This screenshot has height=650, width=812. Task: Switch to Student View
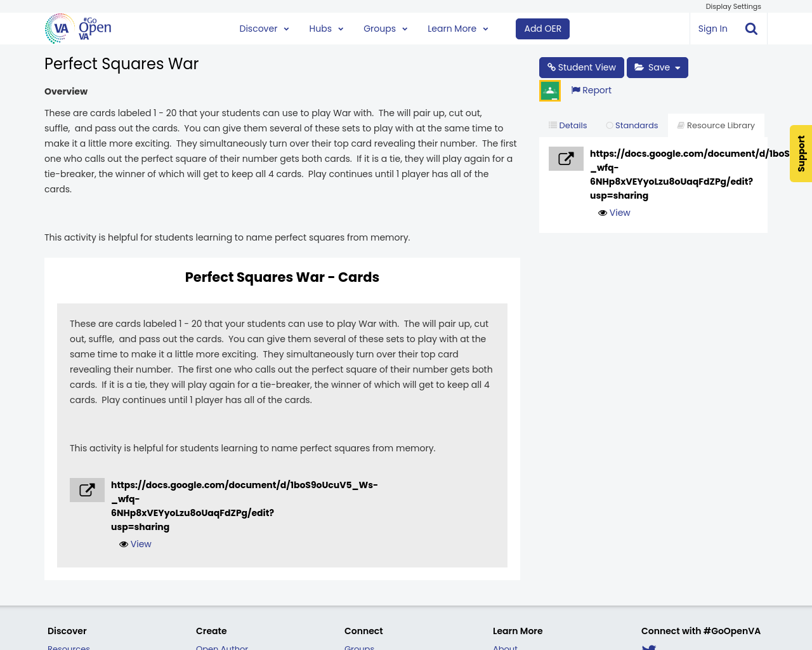click(x=581, y=67)
